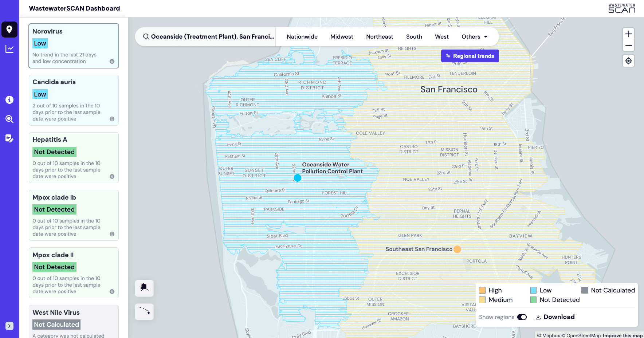Click the locate-me target icon
The width and height of the screenshot is (644, 338).
point(629,61)
